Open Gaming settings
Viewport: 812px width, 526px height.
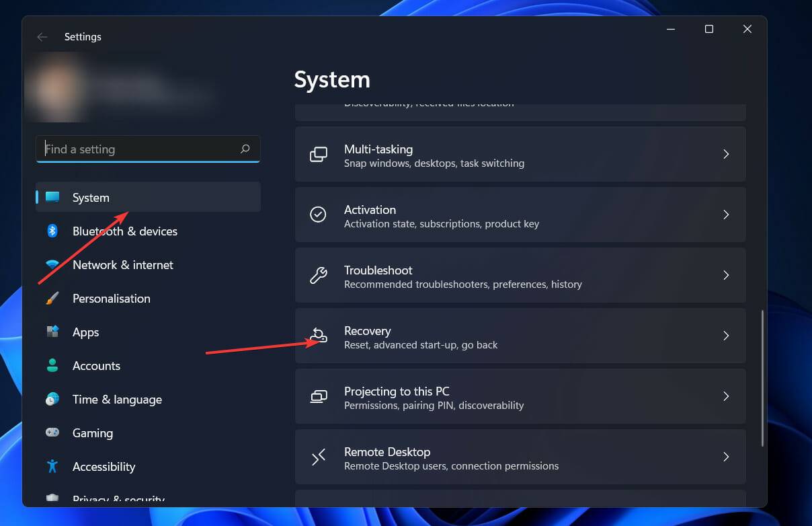(x=92, y=433)
